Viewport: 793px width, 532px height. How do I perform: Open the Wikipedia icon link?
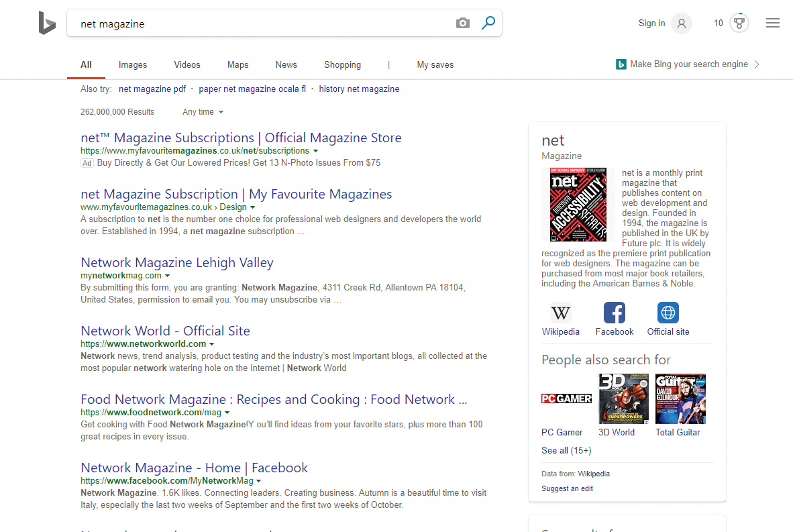(561, 313)
